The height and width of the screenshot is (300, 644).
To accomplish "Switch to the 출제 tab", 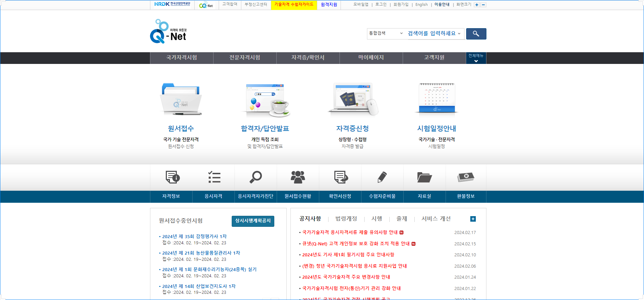I will coord(402,219).
